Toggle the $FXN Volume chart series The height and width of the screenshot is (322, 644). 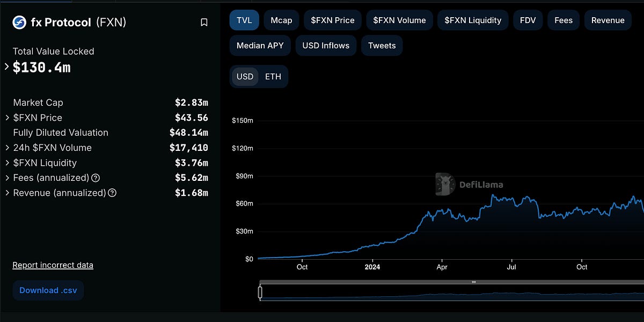399,20
